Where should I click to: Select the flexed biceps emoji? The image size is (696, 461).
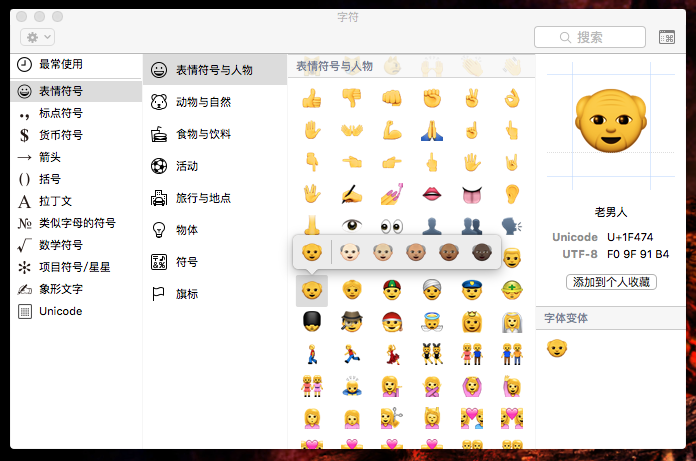(392, 130)
